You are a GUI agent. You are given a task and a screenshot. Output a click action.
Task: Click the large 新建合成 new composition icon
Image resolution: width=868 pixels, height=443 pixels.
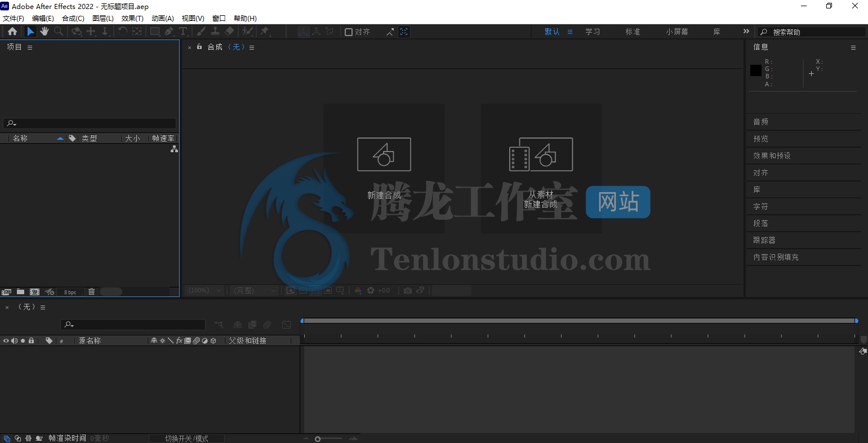384,154
